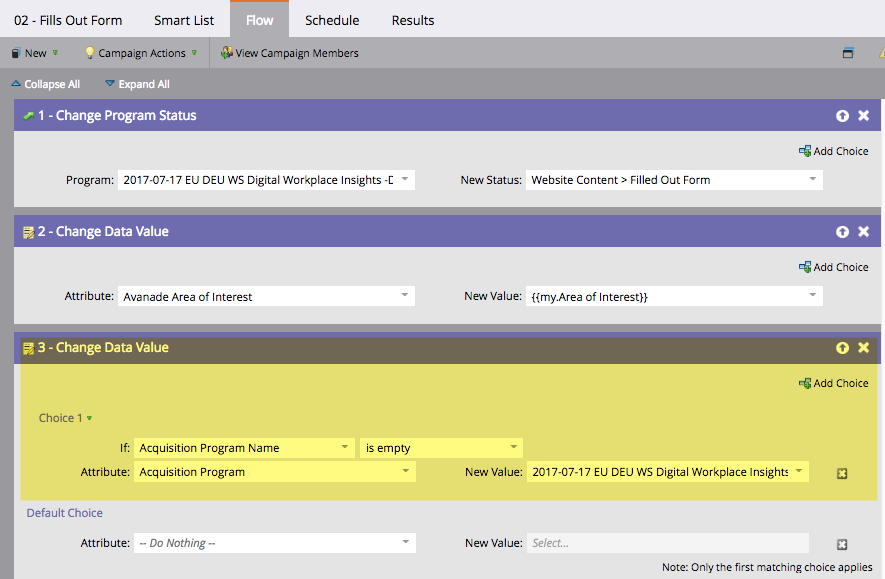The width and height of the screenshot is (885, 579).
Task: Open the Acquisition Program attribute dropdown
Action: coord(275,472)
